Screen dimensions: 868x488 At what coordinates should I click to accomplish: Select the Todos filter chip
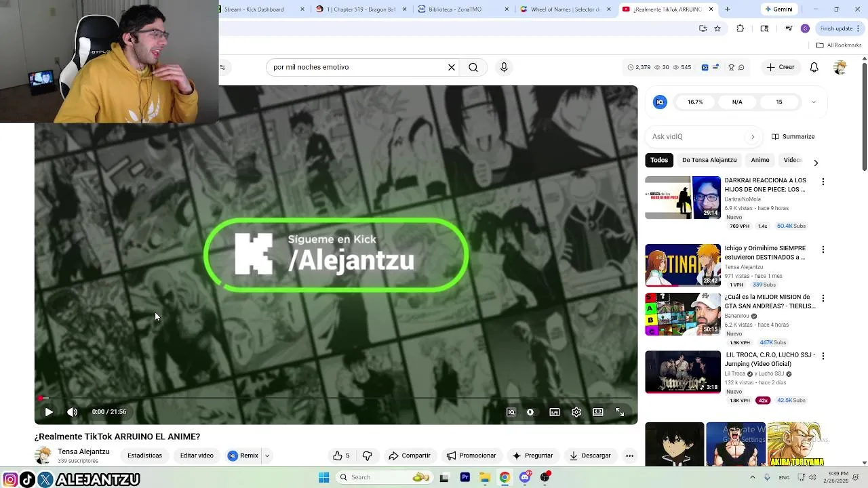click(659, 160)
